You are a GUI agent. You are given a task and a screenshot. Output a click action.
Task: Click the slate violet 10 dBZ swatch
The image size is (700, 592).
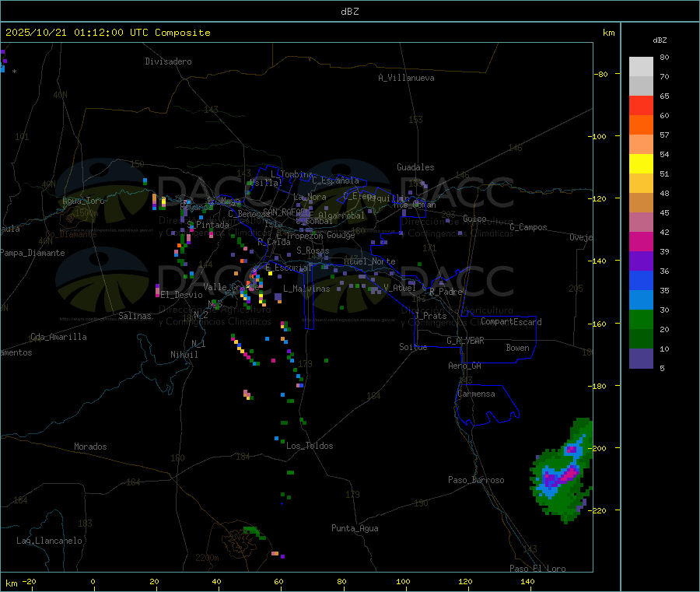tap(641, 359)
